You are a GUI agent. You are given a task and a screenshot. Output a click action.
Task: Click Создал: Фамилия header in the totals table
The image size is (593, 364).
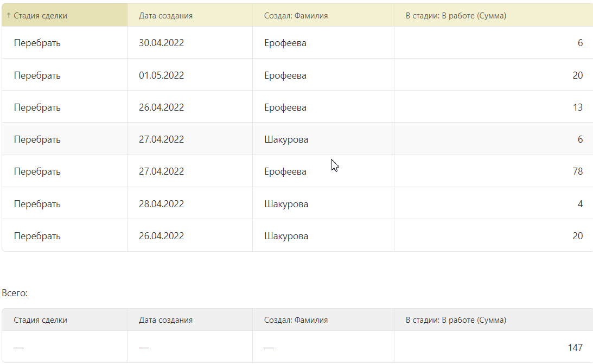[296, 320]
